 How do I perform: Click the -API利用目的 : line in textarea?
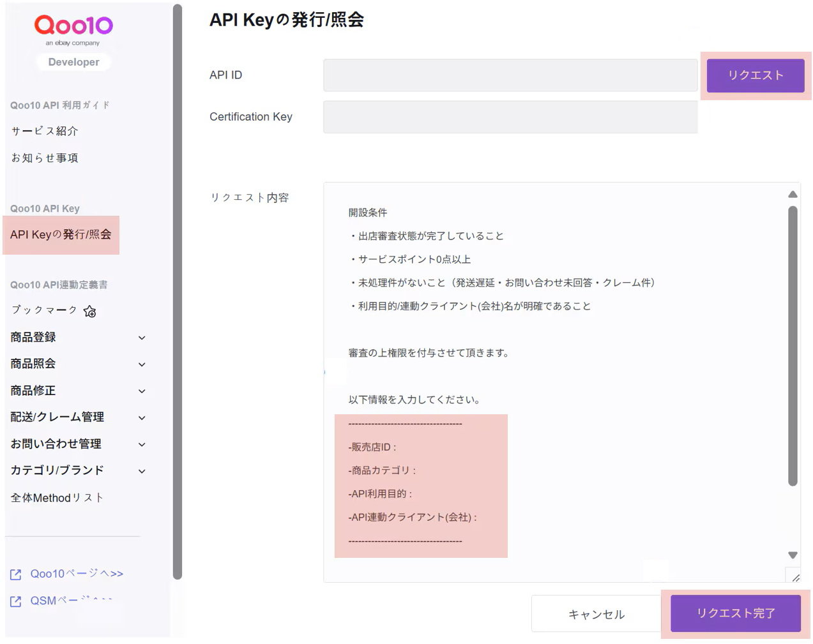(x=380, y=494)
